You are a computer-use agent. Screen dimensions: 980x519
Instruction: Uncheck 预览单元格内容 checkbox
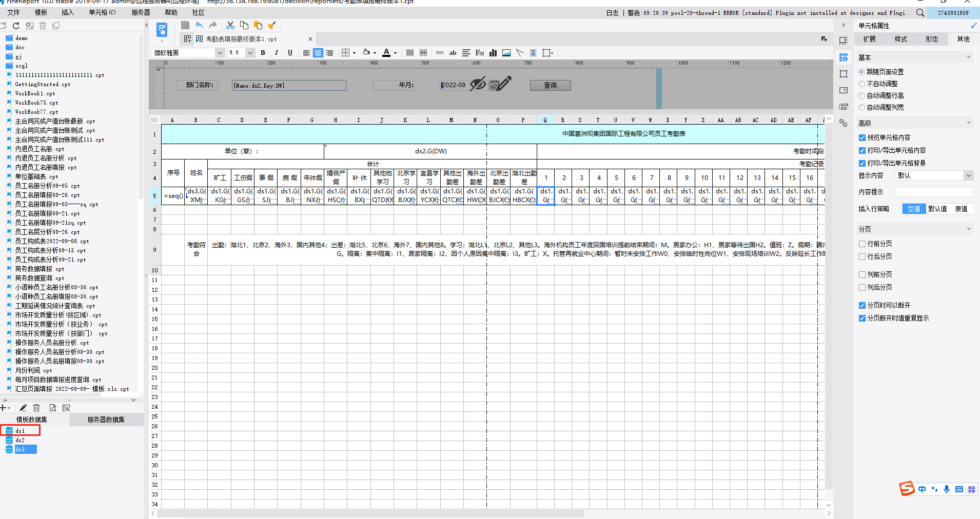(862, 137)
